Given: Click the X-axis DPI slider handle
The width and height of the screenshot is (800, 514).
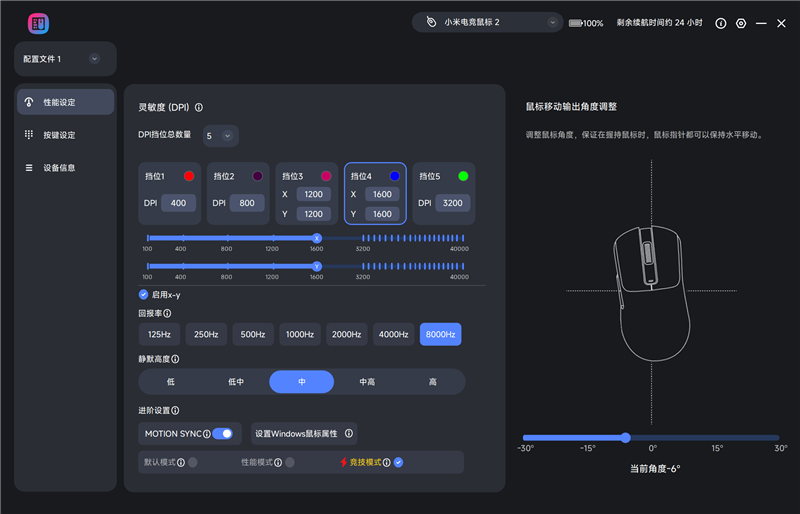Looking at the screenshot, I should click(317, 238).
